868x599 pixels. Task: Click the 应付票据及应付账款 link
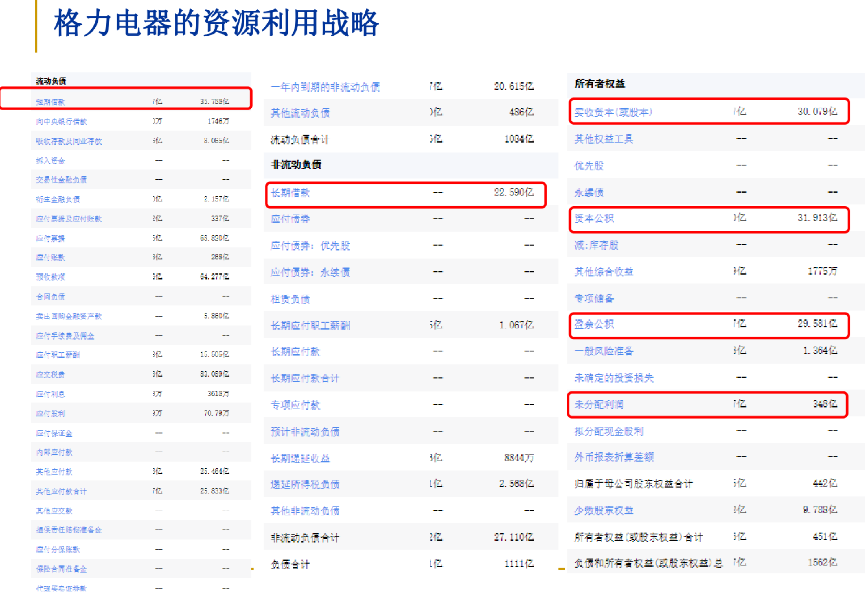point(69,219)
